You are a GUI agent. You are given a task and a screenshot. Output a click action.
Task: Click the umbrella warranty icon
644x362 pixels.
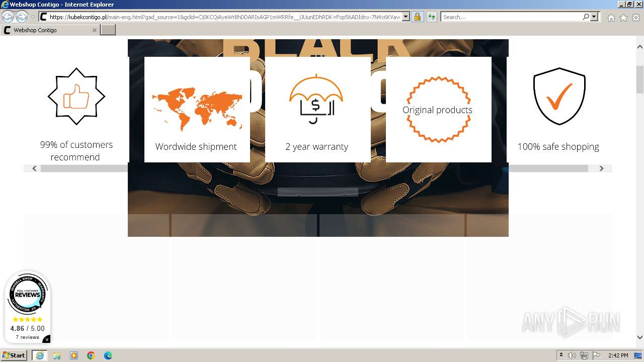click(316, 99)
